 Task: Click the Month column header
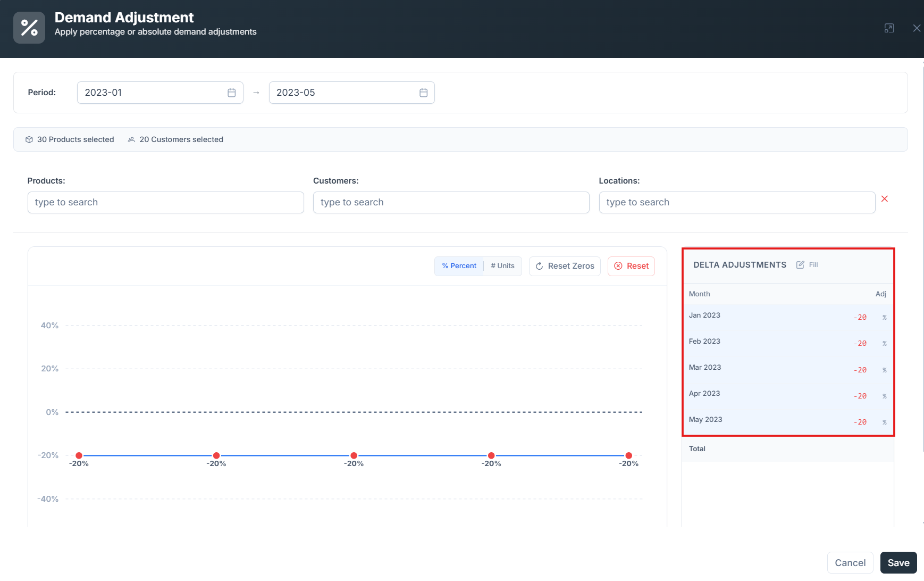[699, 294]
